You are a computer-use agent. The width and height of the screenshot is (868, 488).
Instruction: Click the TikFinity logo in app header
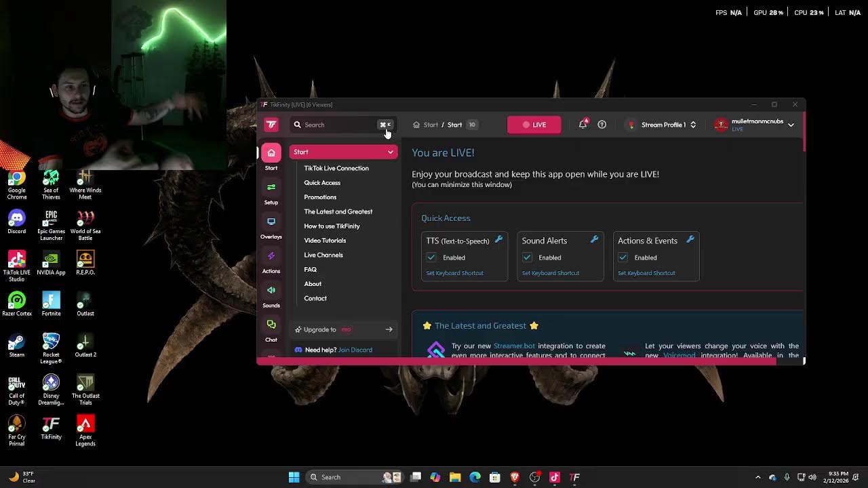pos(271,125)
